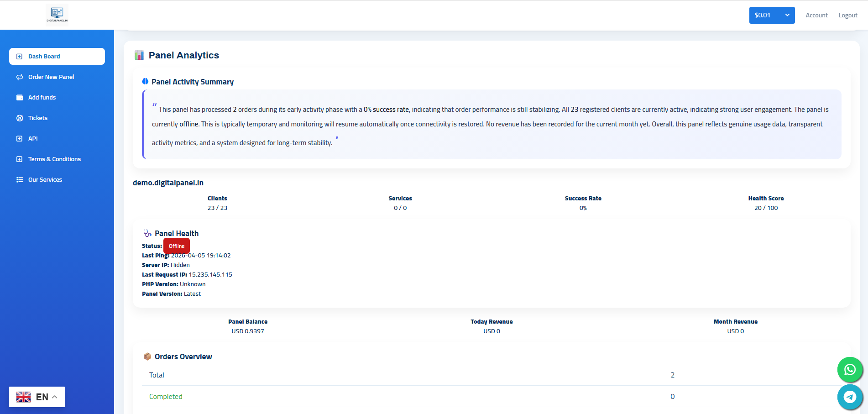The image size is (868, 414).
Task: Open the WhatsApp chat floating button
Action: click(x=850, y=369)
